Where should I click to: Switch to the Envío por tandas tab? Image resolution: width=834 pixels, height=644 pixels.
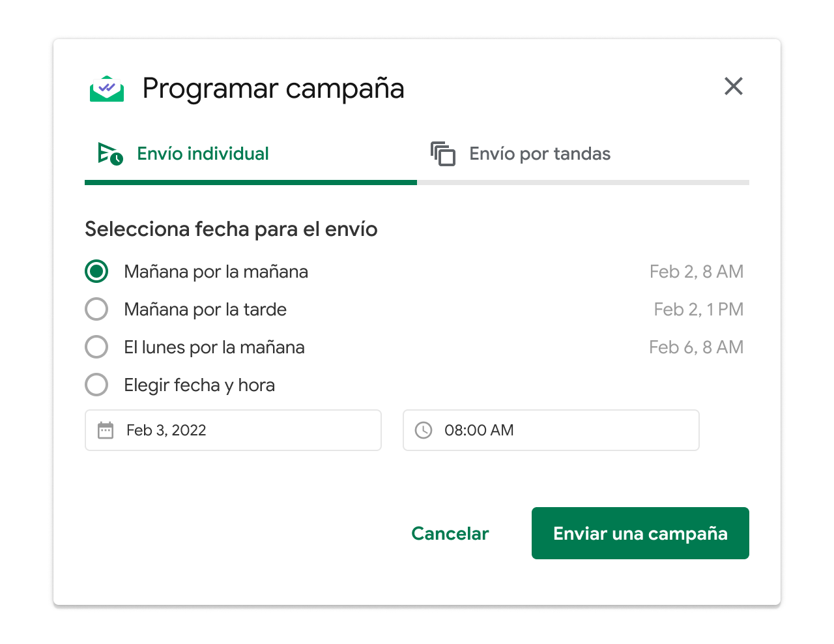539,154
